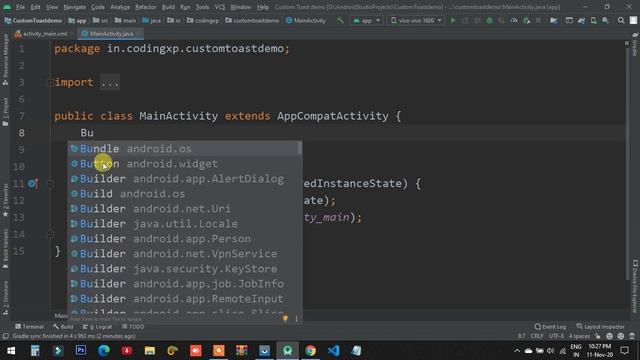Choose Build android.os suggestion
Viewport: 640px width, 360px height.
184,194
